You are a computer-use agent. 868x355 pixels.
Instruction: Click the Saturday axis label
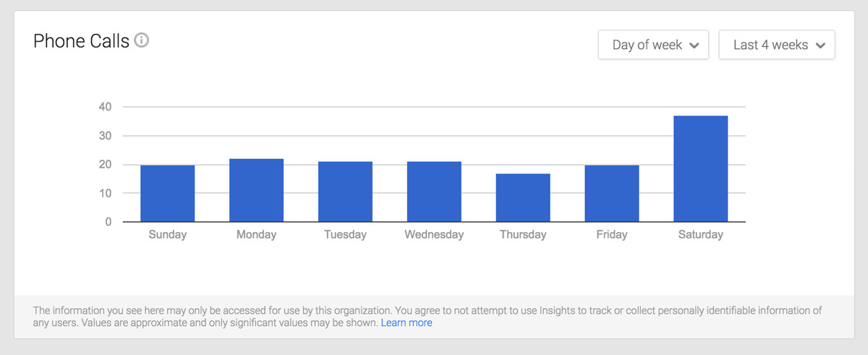pos(700,234)
